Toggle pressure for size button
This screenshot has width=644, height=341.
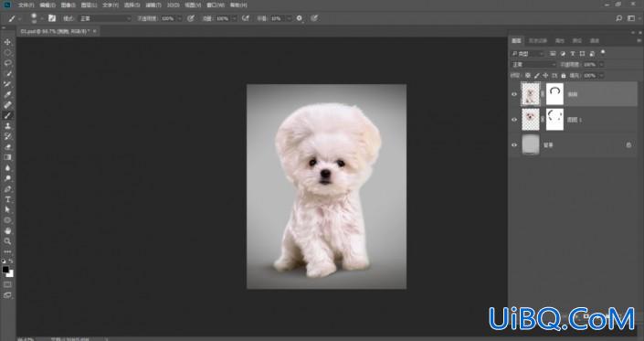tap(314, 18)
